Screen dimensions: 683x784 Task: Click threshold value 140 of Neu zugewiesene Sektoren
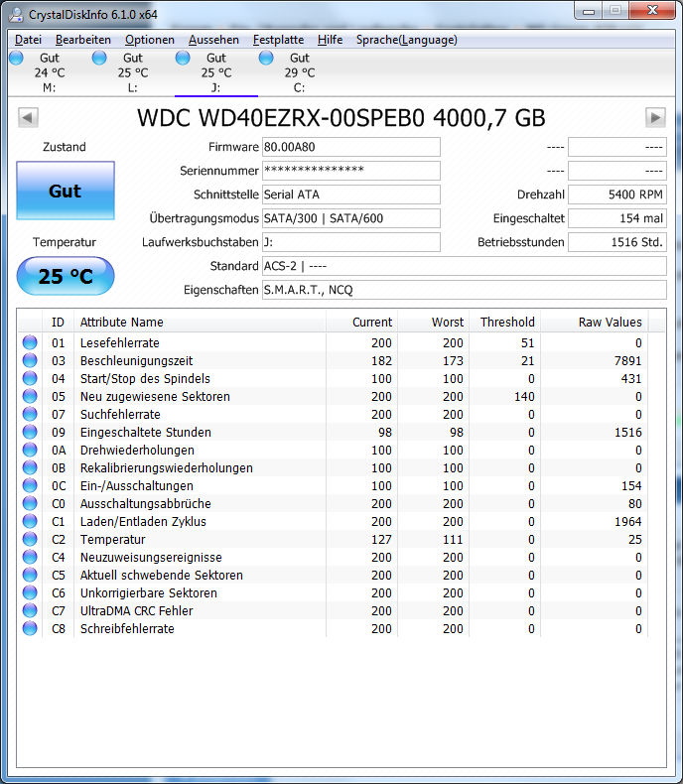pyautogui.click(x=524, y=397)
